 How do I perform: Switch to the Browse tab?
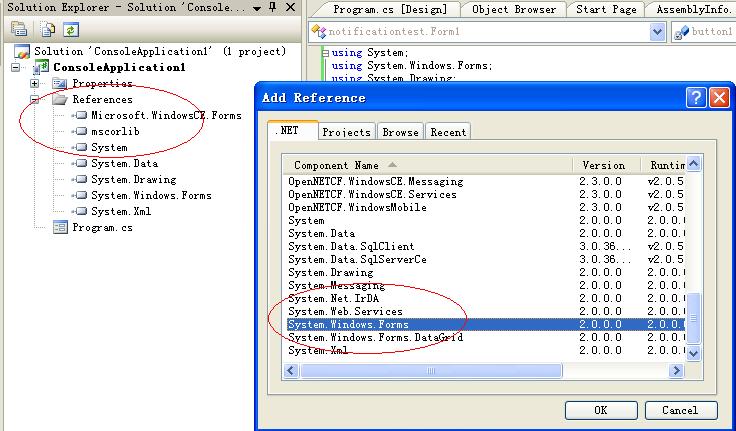(400, 132)
